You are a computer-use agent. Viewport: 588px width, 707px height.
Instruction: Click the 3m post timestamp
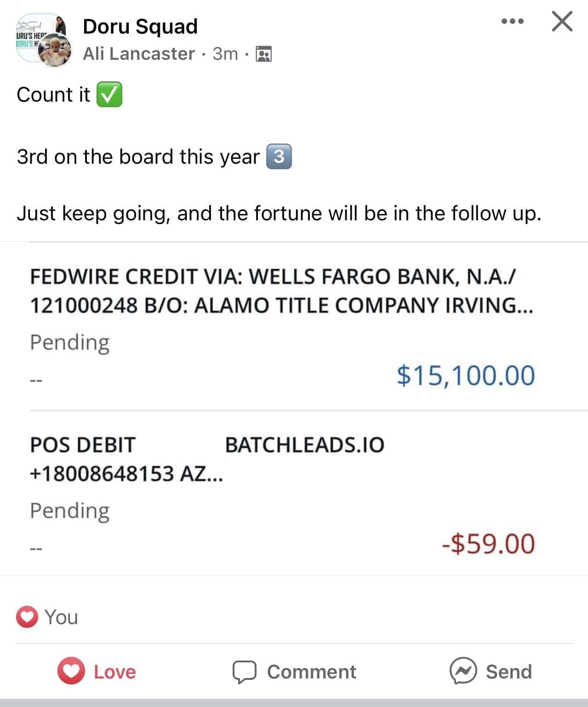pos(225,54)
